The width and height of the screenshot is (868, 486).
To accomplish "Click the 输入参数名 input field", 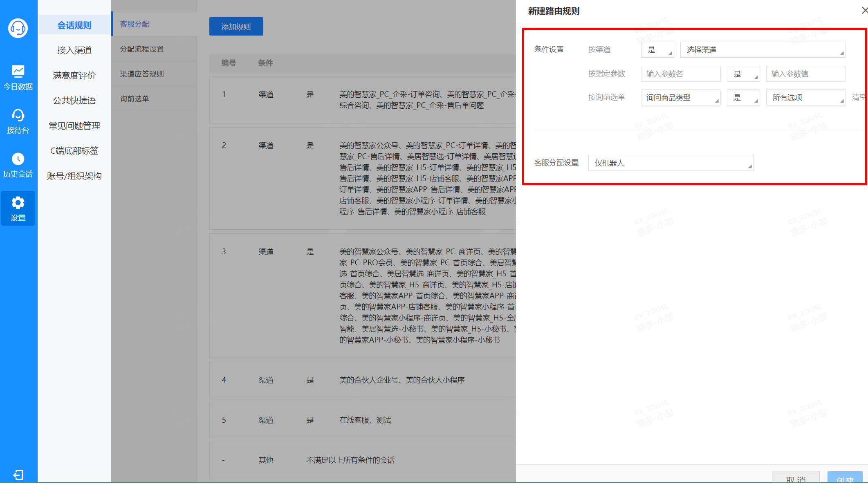I will tap(681, 74).
